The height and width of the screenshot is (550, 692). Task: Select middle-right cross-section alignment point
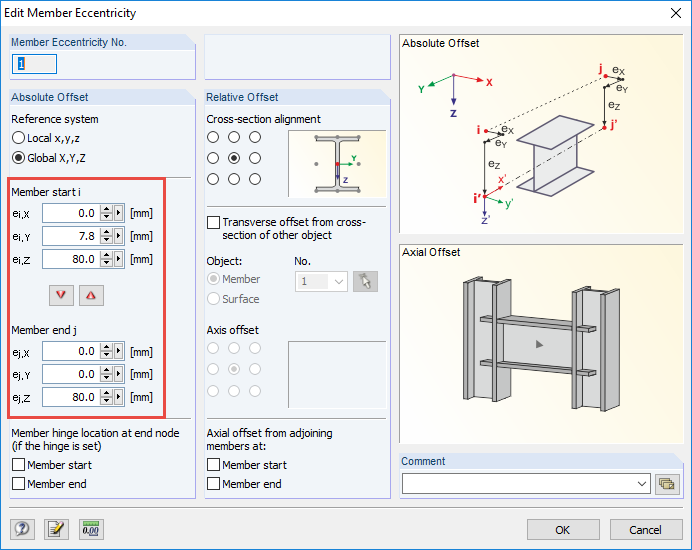255,158
